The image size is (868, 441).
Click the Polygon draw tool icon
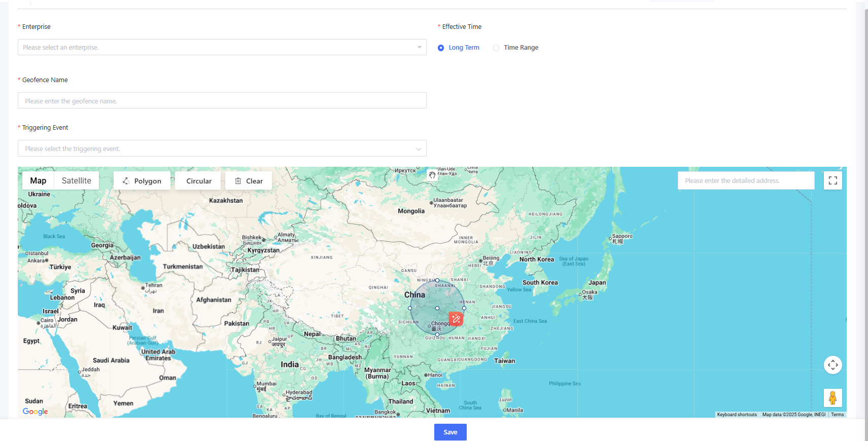(x=126, y=181)
